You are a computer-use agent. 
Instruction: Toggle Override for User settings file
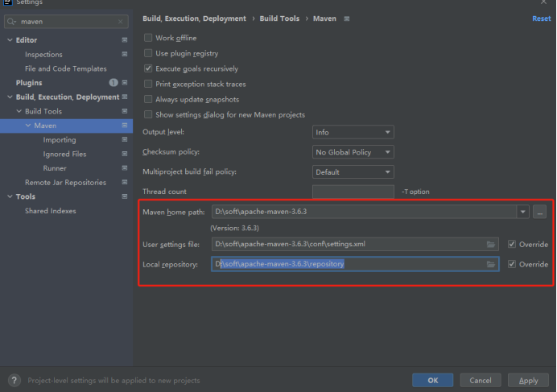point(512,244)
